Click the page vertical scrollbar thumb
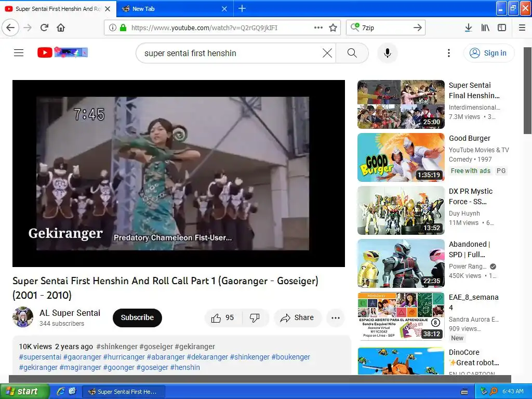Image resolution: width=532 pixels, height=399 pixels. coord(527,91)
